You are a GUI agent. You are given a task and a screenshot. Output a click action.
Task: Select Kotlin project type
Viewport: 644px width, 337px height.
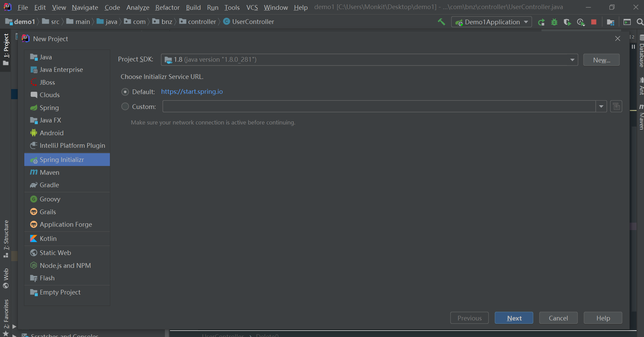67,238
